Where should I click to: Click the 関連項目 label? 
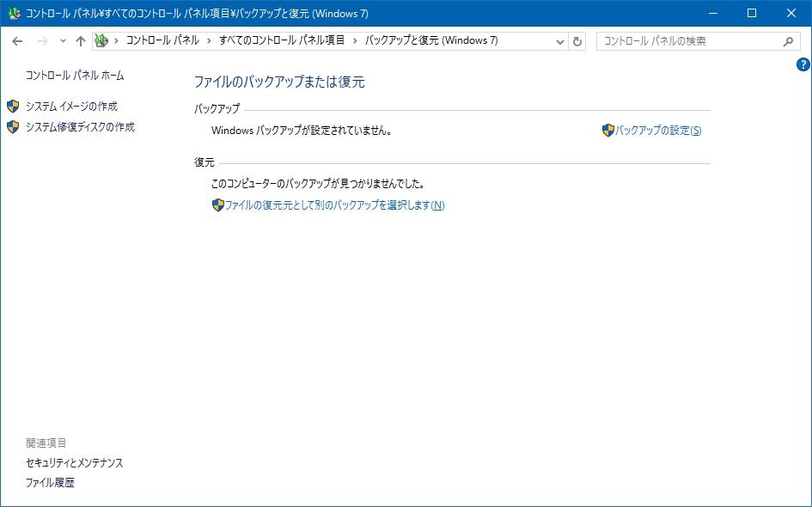point(46,443)
